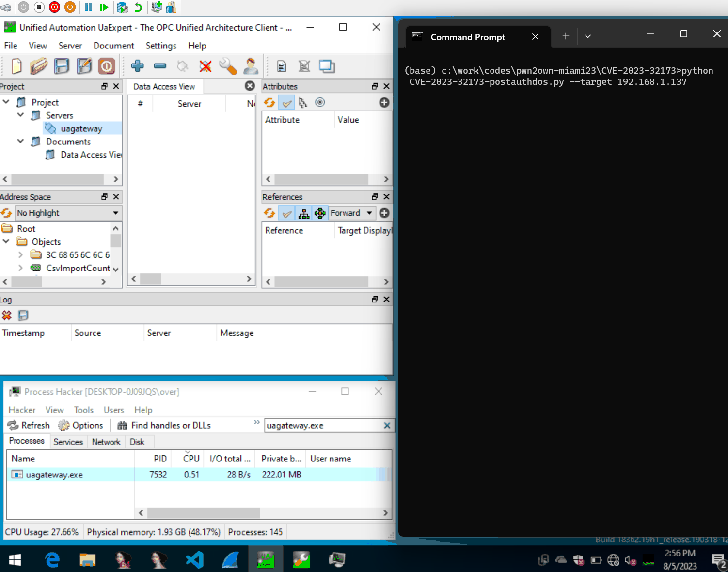Open the Forward direction dropdown in References
Screen dimensions: 728x572
351,213
